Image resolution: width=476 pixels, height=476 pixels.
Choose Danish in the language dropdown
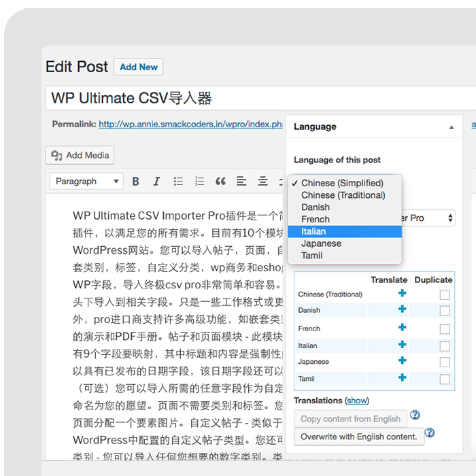click(345, 207)
